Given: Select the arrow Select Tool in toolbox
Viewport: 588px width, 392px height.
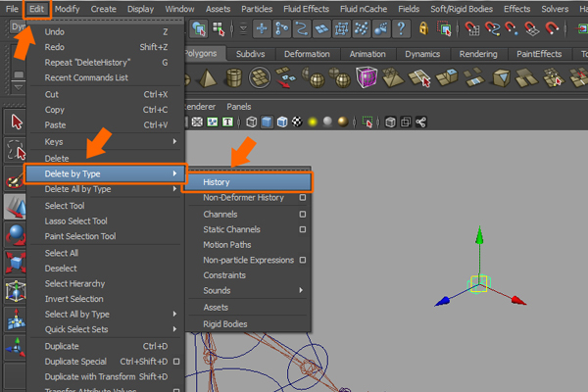Looking at the screenshot, I should [x=16, y=122].
